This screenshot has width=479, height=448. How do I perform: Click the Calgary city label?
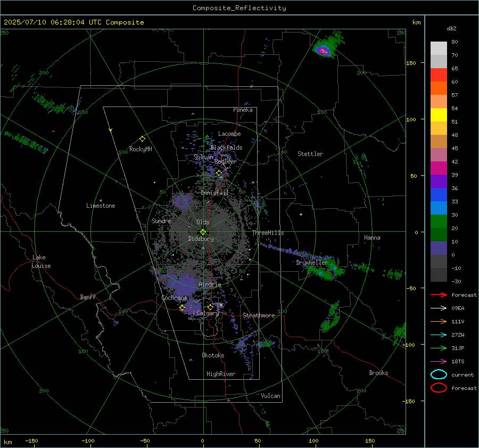(x=208, y=313)
